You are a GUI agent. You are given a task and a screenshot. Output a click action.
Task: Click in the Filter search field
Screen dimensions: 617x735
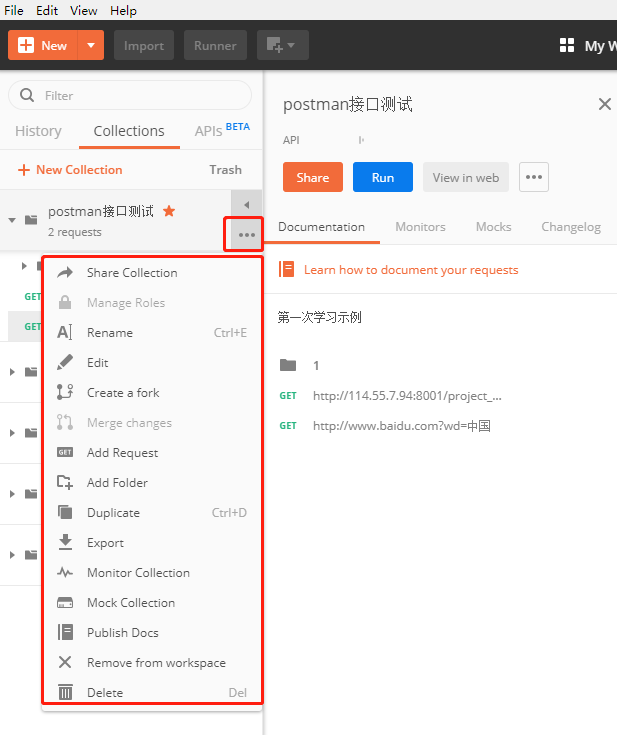(130, 95)
